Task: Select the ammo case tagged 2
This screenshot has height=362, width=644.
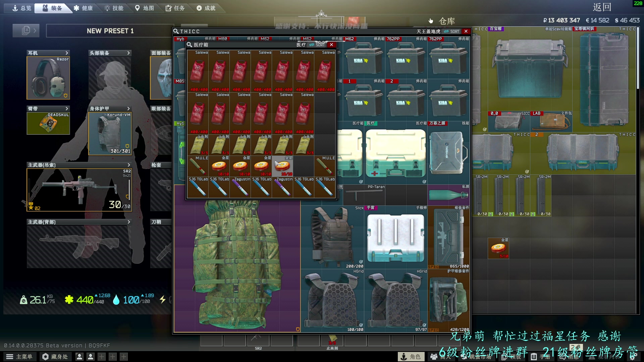Action: [407, 100]
